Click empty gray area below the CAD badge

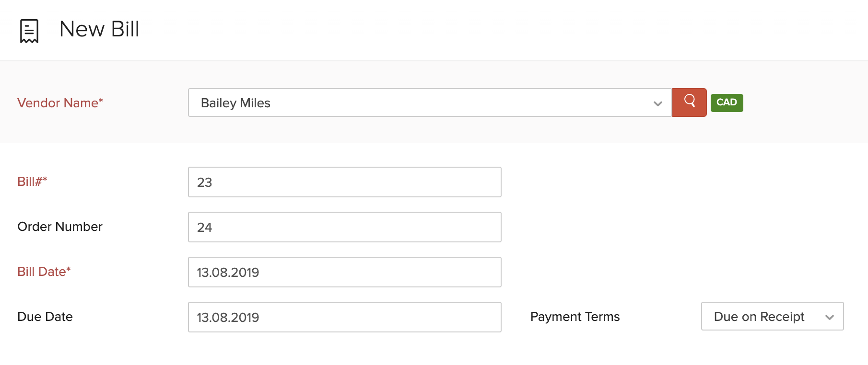coord(727,129)
